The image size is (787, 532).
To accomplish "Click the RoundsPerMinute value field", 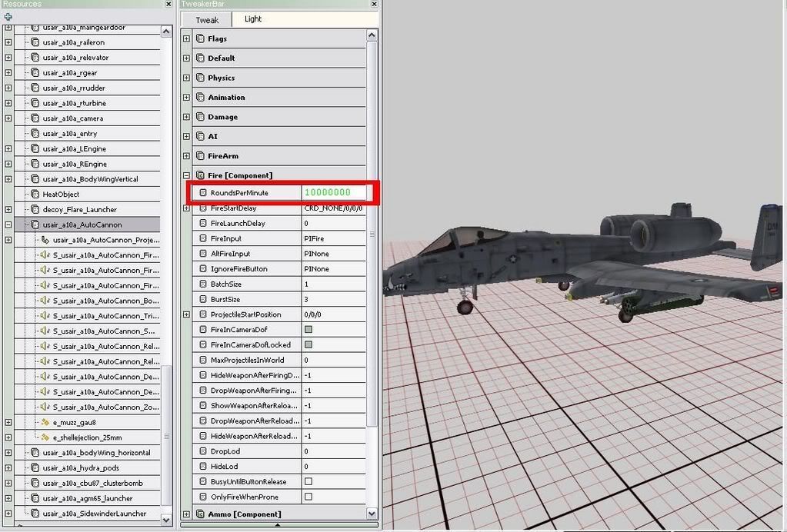I will tap(335, 192).
